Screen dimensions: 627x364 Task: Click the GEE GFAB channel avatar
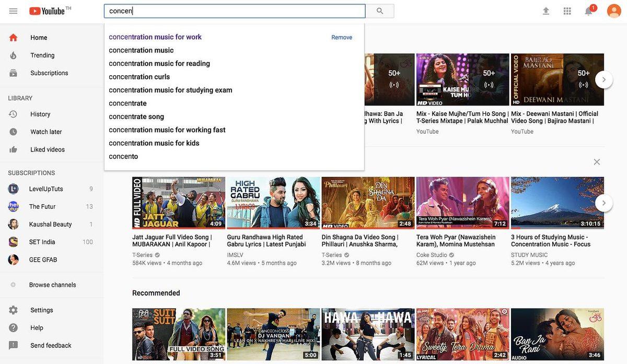pyautogui.click(x=13, y=260)
